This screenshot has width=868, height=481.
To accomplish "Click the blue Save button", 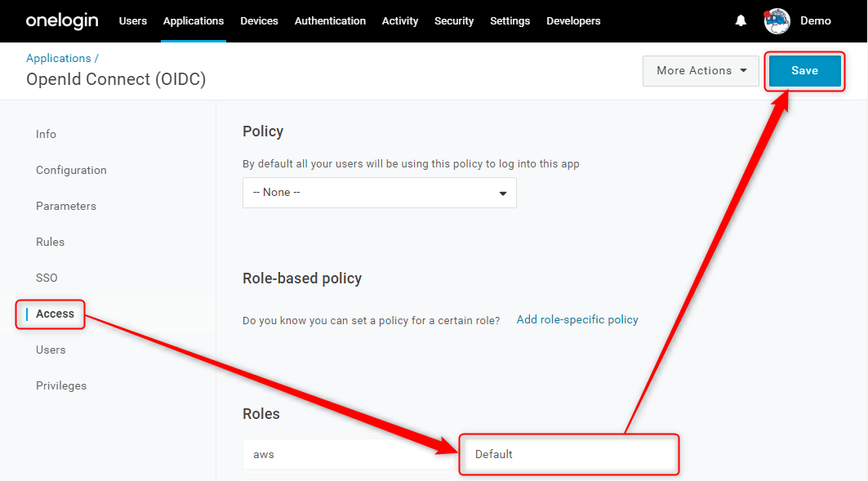I will 804,71.
